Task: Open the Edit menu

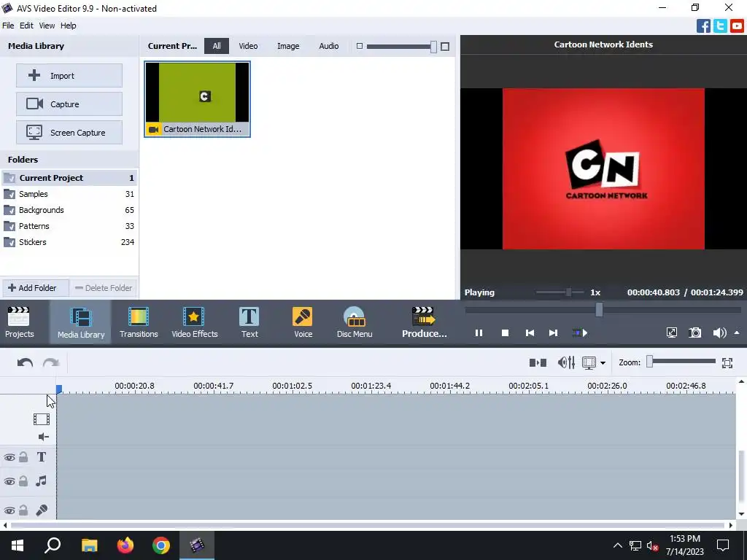Action: (x=26, y=26)
